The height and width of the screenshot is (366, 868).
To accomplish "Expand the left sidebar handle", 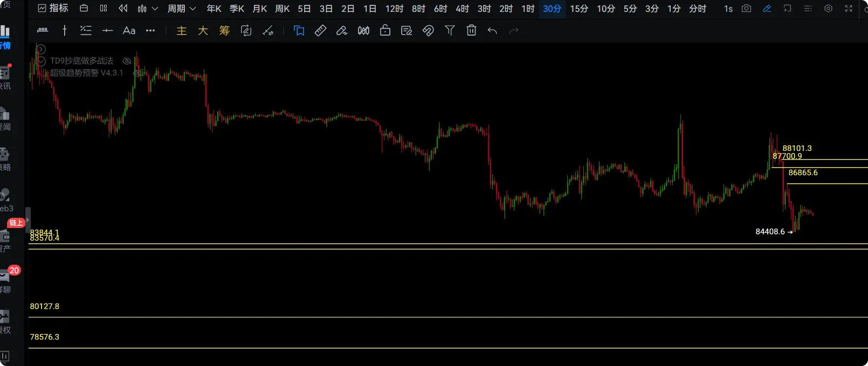I will 27,220.
